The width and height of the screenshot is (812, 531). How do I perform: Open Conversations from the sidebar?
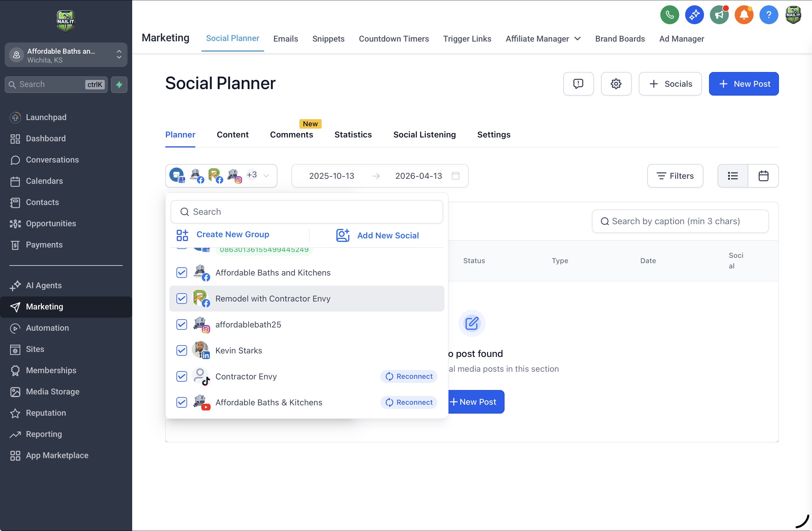click(52, 160)
